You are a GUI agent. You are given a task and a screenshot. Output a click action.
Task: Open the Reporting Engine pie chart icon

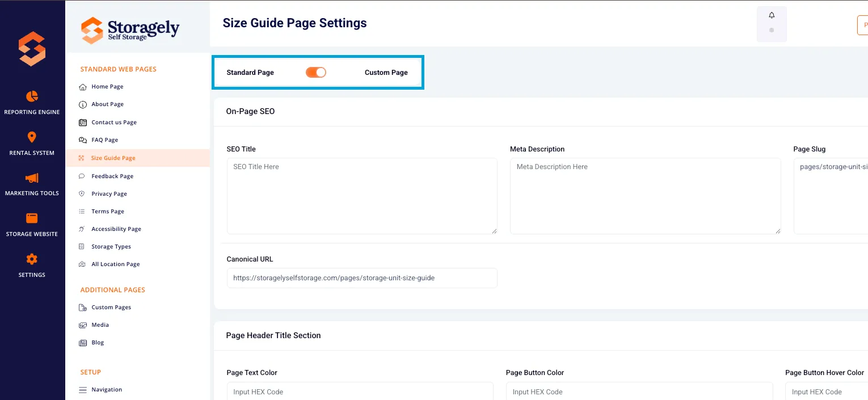[32, 96]
